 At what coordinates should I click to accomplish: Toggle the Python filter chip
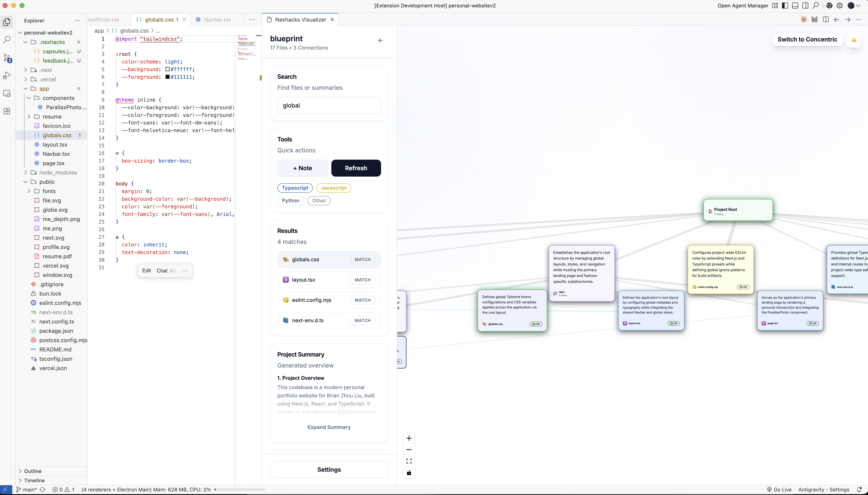290,200
